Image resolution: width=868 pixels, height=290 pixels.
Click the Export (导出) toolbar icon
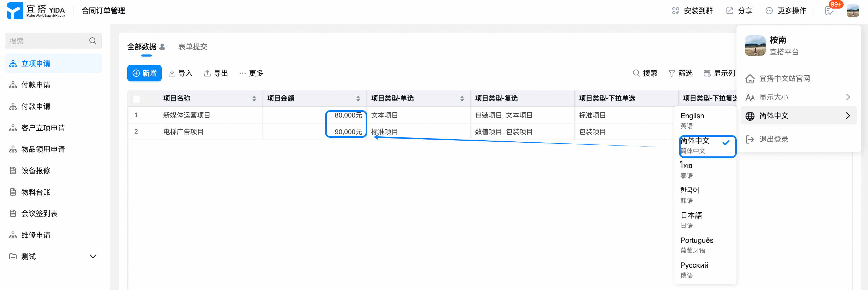pyautogui.click(x=207, y=73)
